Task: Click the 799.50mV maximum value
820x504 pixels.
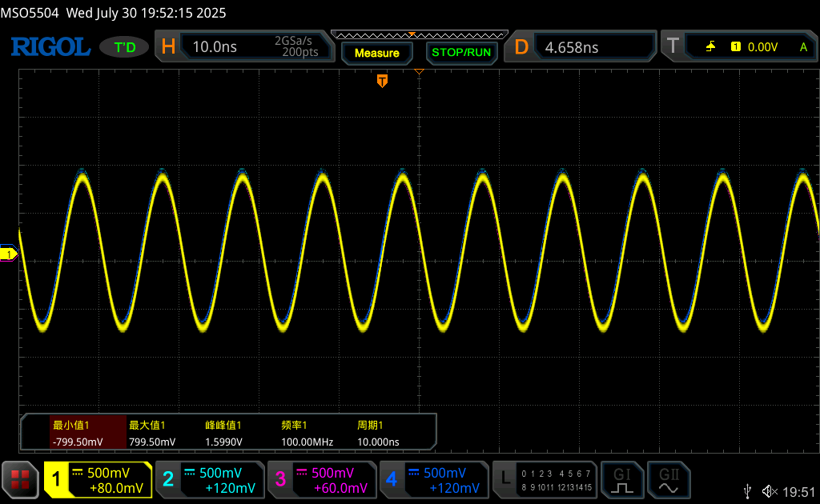Action: (152, 442)
